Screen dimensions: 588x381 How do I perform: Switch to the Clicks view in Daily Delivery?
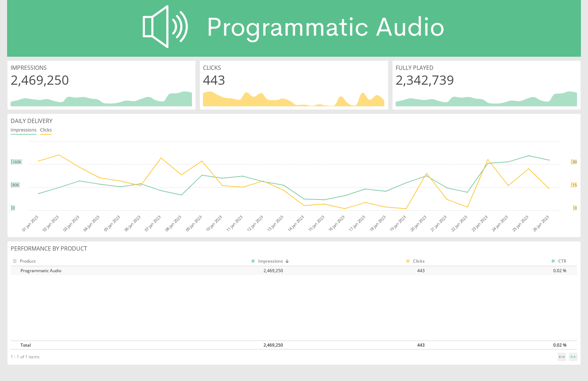pos(45,130)
